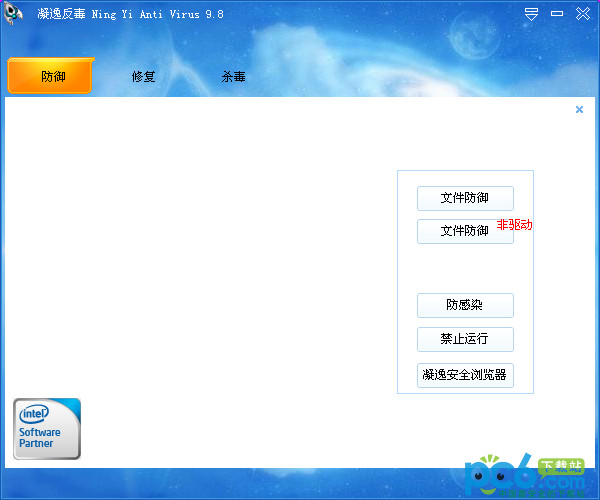Click the 防感染 button
This screenshot has width=600, height=500.
465,305
